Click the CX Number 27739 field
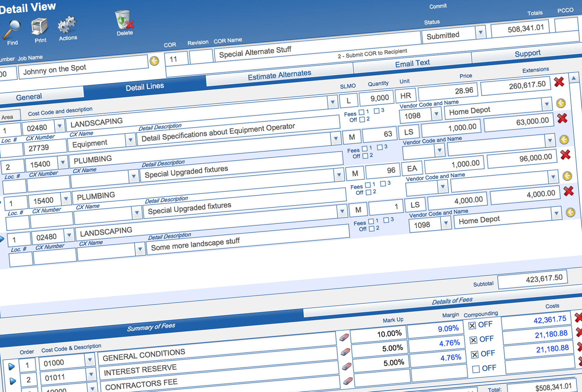The image size is (582, 392). [x=46, y=148]
